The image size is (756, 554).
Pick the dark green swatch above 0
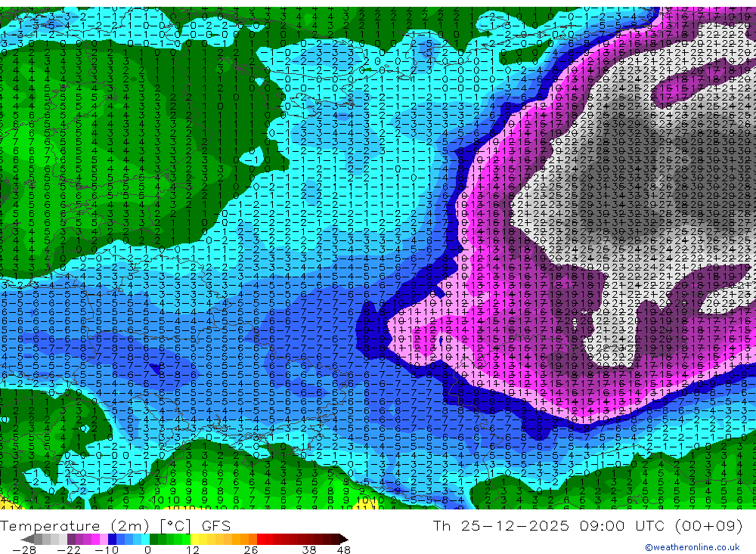(x=153, y=539)
